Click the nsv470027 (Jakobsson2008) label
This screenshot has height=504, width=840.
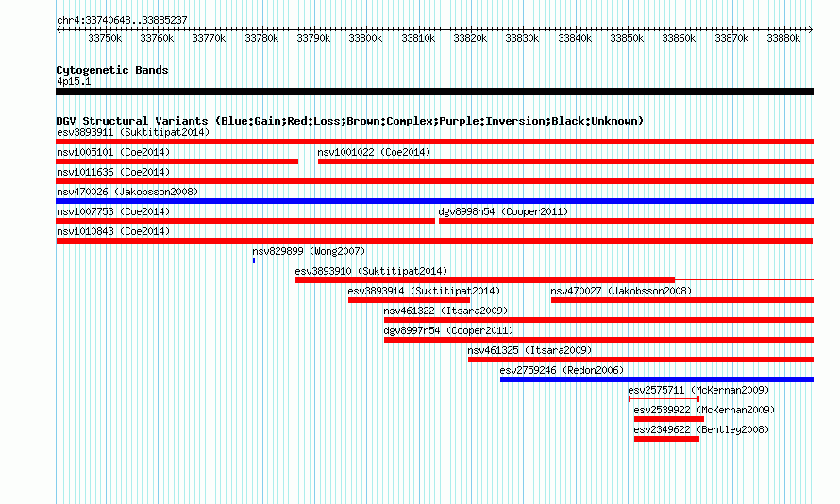(x=621, y=291)
